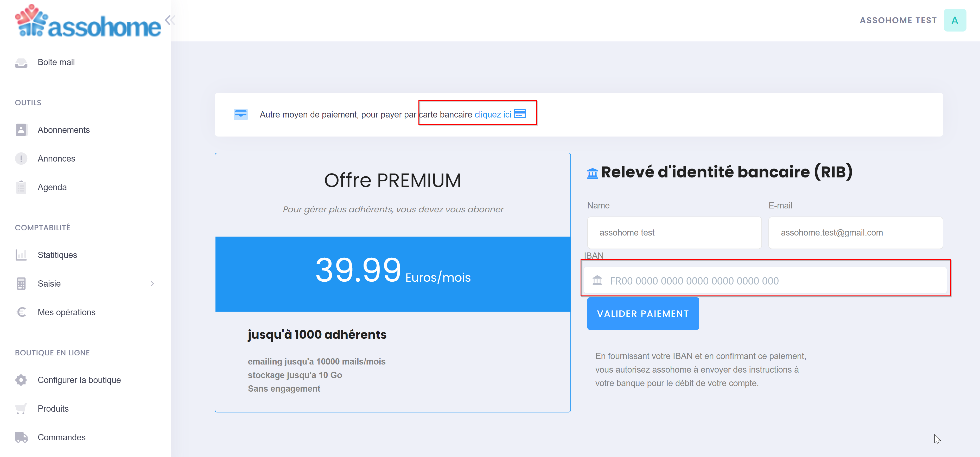Viewport: 980px width, 457px height.
Task: Click the Agenda clipboard icon
Action: click(21, 187)
